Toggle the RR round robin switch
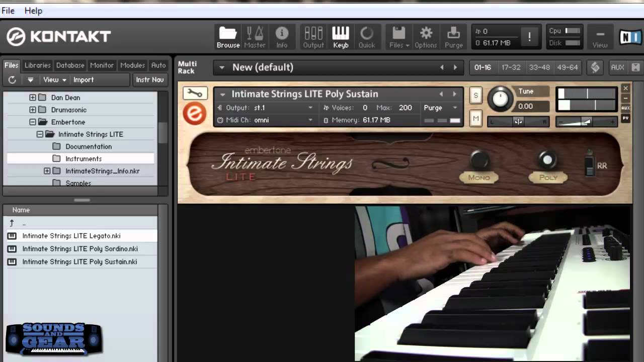 tap(590, 165)
